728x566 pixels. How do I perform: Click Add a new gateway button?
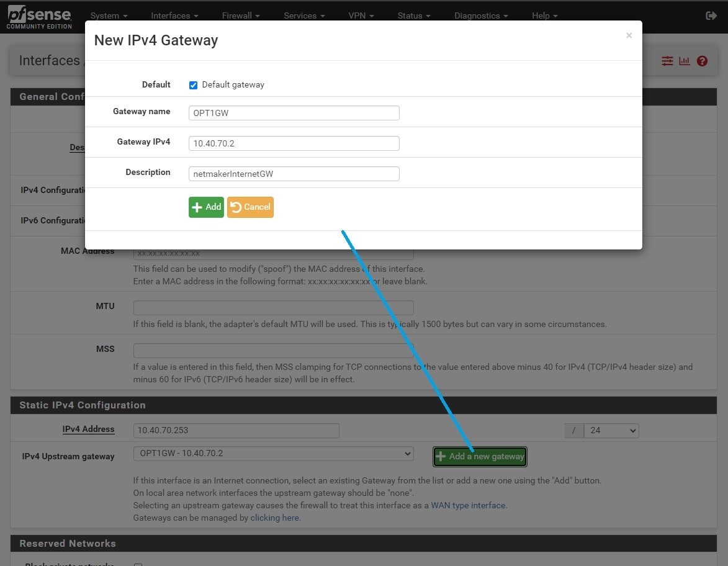tap(480, 457)
